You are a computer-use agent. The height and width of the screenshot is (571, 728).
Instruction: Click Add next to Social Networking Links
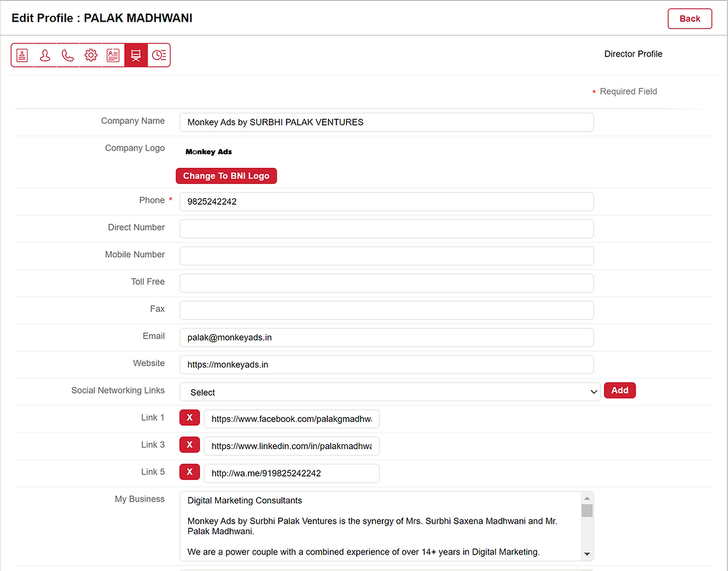[619, 391]
